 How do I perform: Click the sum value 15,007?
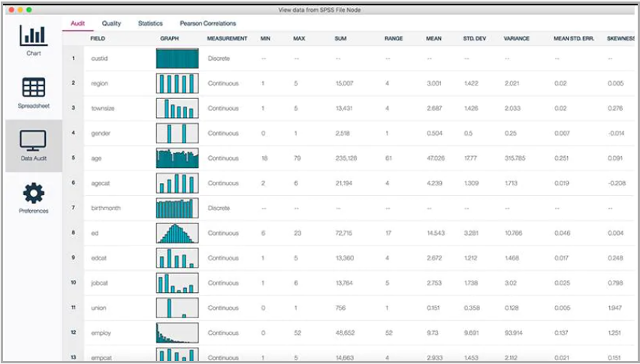(x=345, y=83)
